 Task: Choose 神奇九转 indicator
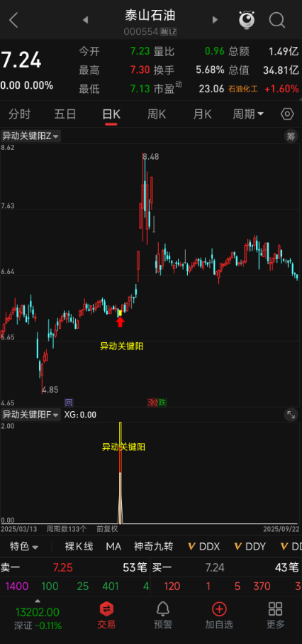pos(153,546)
